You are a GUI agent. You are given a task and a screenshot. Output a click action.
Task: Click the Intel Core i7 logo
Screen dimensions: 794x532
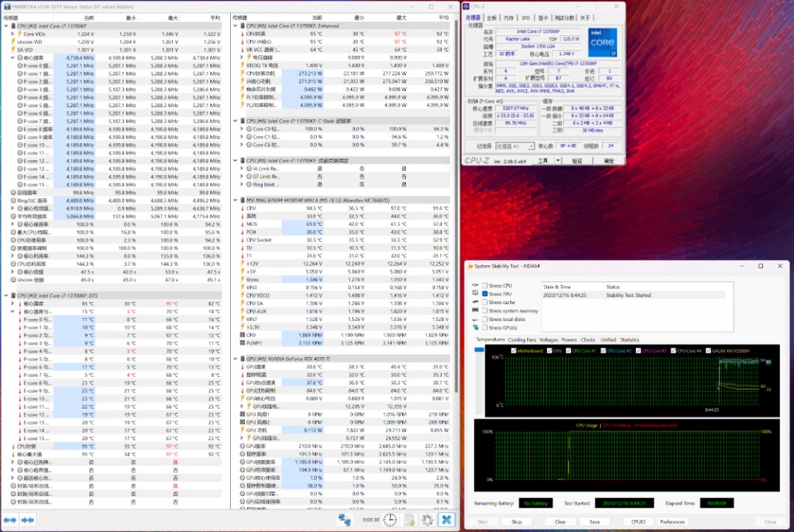click(602, 42)
